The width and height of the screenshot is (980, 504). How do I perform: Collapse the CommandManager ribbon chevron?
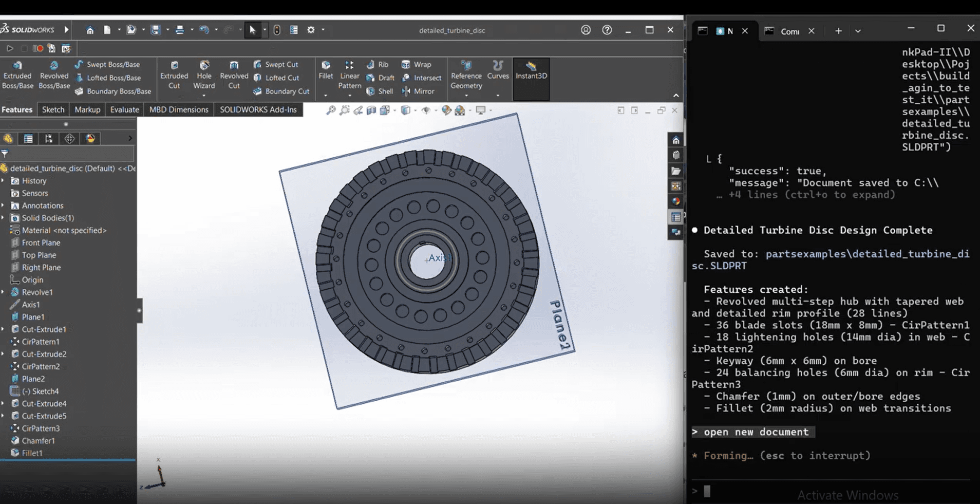coord(676,96)
